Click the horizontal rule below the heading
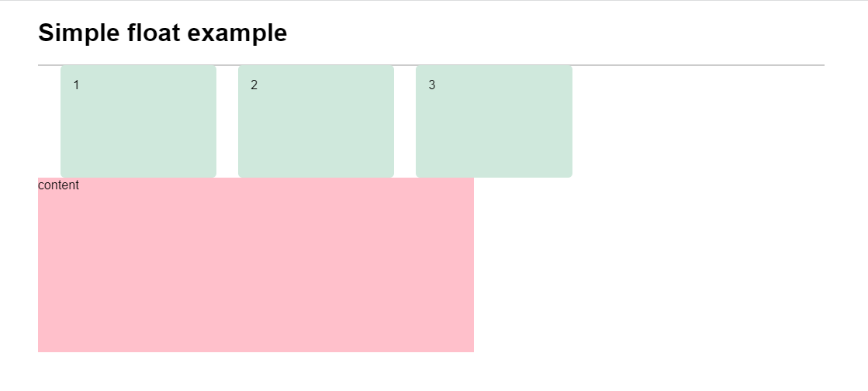Image resolution: width=868 pixels, height=391 pixels. tap(431, 65)
